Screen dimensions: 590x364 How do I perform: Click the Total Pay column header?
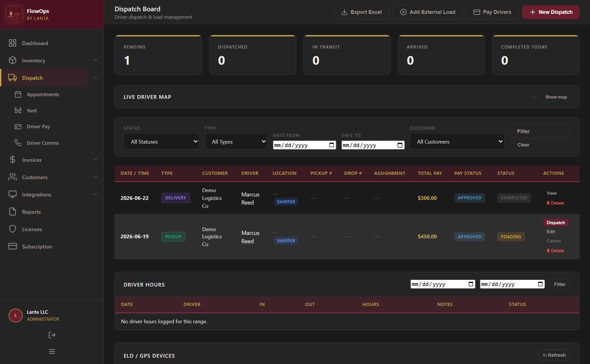(x=430, y=173)
